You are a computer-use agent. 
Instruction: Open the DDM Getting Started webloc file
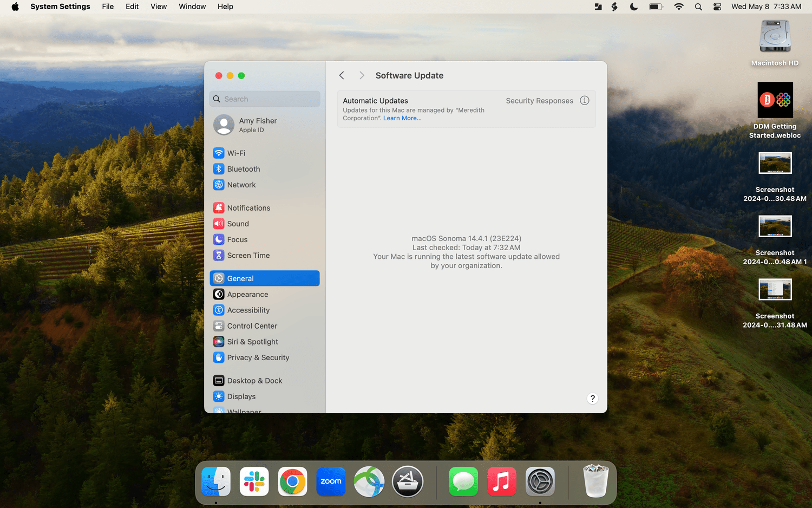tap(775, 100)
